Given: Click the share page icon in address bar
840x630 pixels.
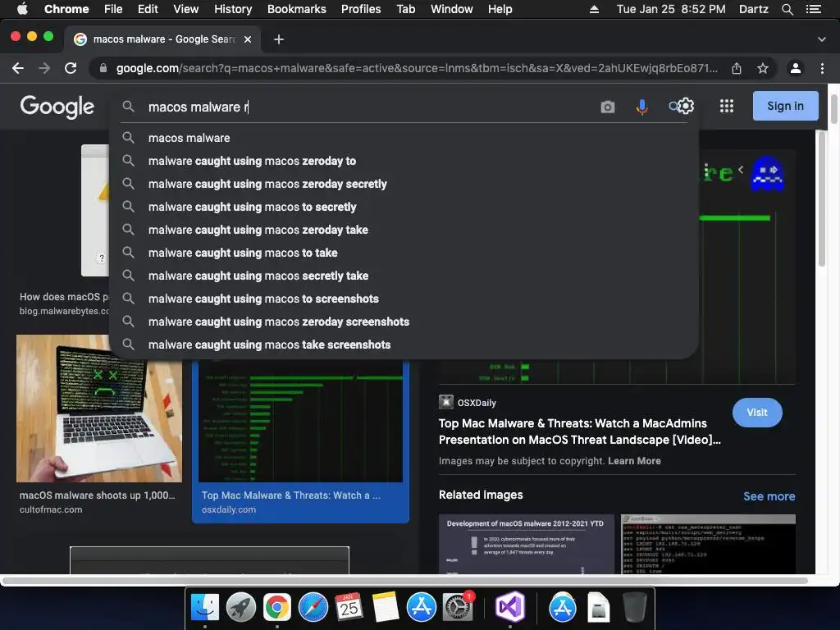Looking at the screenshot, I should [737, 68].
